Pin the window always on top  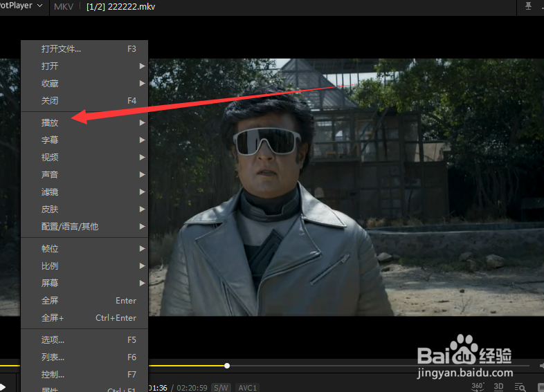click(528, 6)
